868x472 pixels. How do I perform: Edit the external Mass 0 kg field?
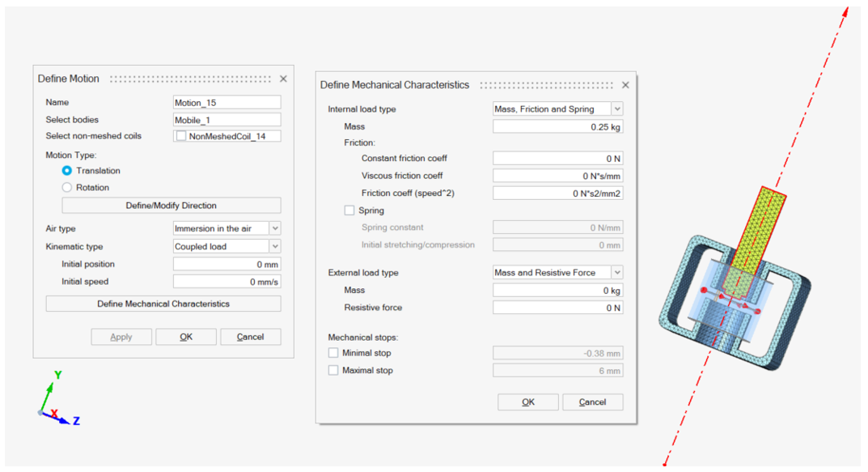(558, 291)
